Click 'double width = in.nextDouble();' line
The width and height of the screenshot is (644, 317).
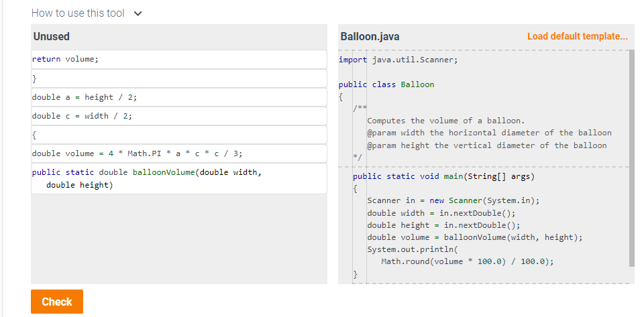[x=441, y=213]
